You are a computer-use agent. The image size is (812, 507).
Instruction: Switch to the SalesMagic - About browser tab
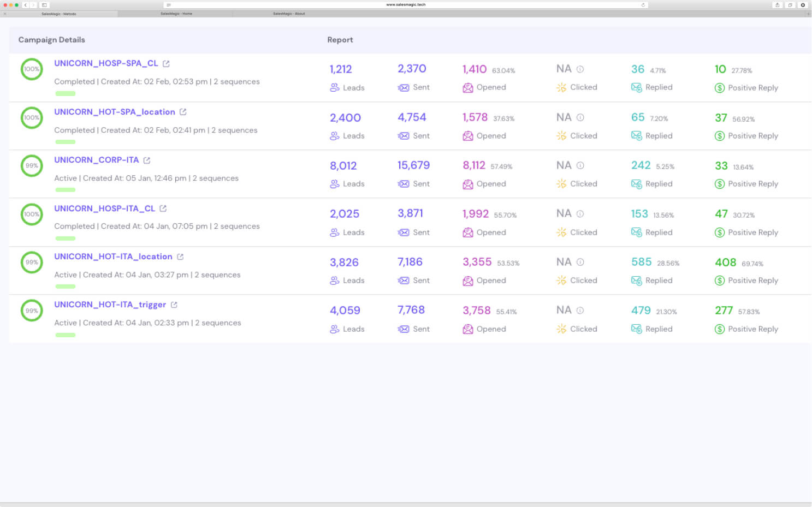click(x=289, y=14)
